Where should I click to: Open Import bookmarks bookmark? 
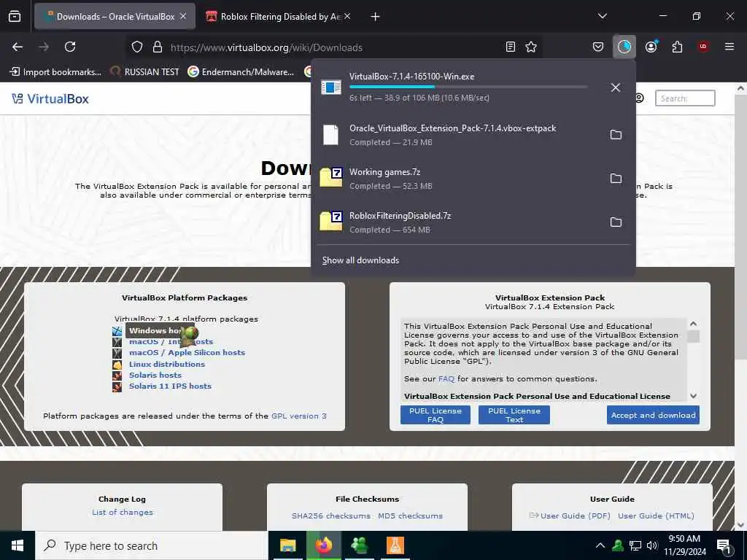coord(55,72)
